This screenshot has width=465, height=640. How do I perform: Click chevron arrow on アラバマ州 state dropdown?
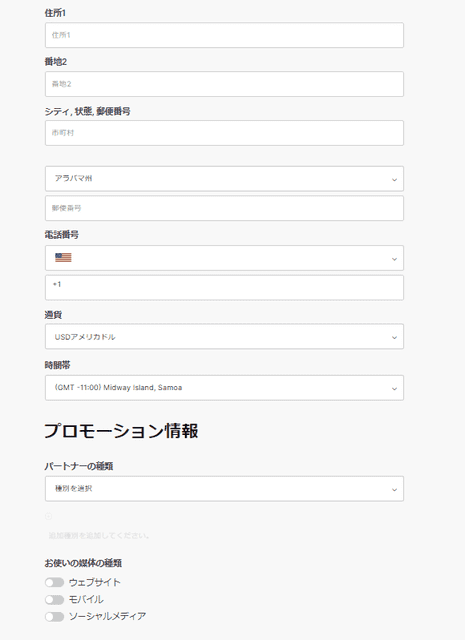(394, 180)
